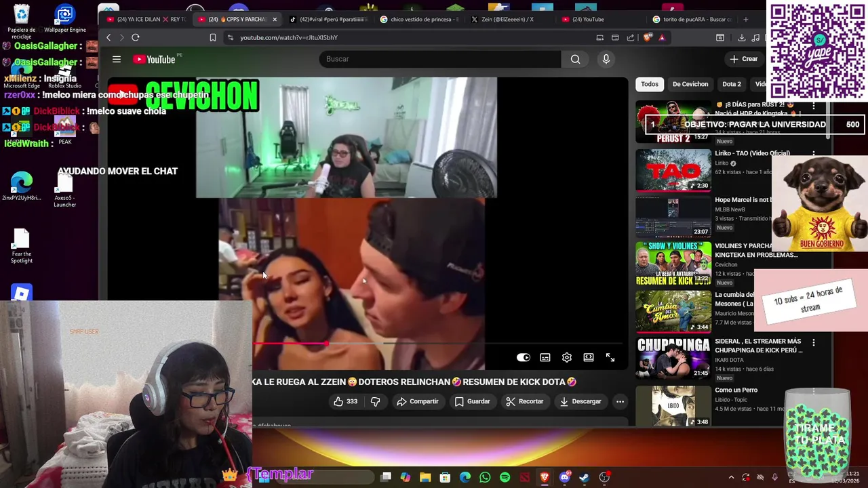Click the youtube.com address bar URL
Viewport: 868px width, 488px height.
tap(289, 37)
